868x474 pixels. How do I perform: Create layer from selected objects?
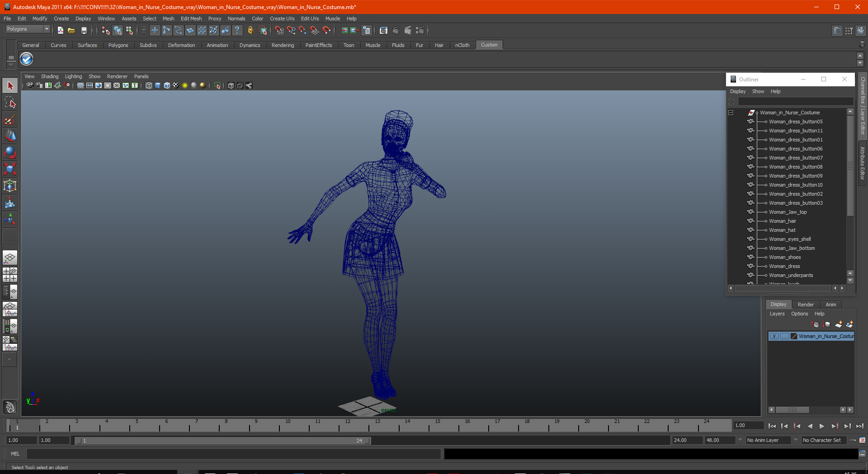(x=849, y=324)
